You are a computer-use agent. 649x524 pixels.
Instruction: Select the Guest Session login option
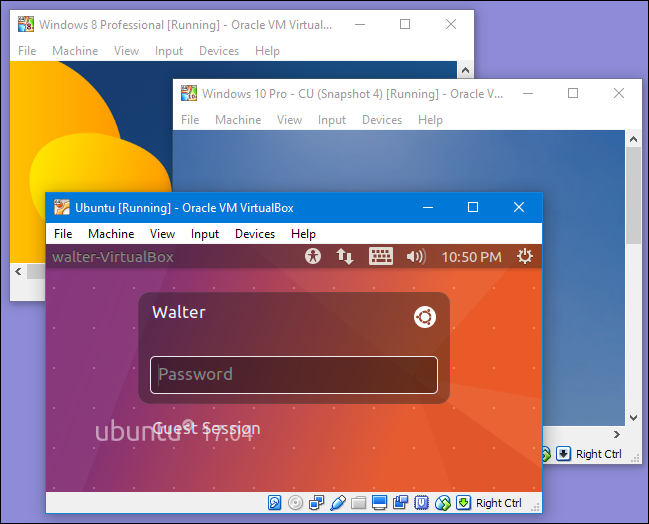click(206, 428)
